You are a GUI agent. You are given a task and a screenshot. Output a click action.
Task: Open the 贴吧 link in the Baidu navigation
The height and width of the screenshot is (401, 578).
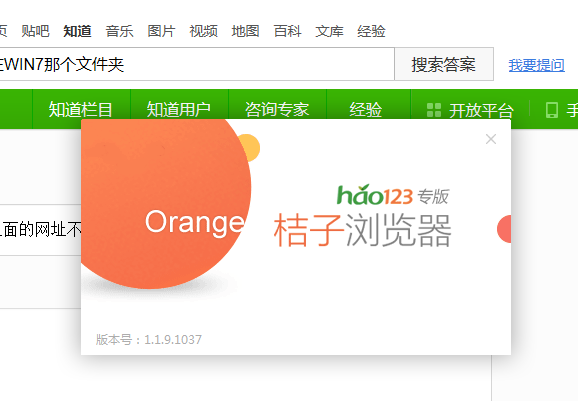point(35,31)
